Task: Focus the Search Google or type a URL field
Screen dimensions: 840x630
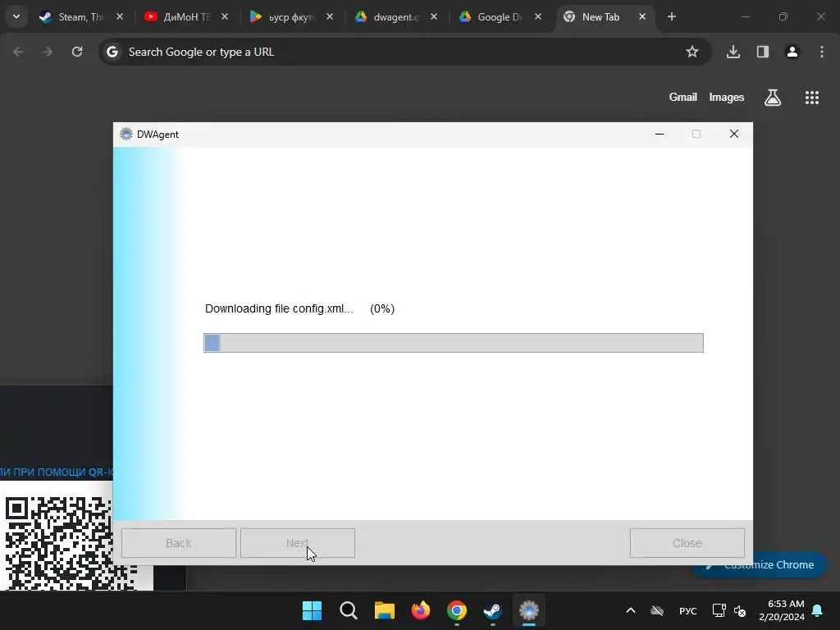Action: 404,52
